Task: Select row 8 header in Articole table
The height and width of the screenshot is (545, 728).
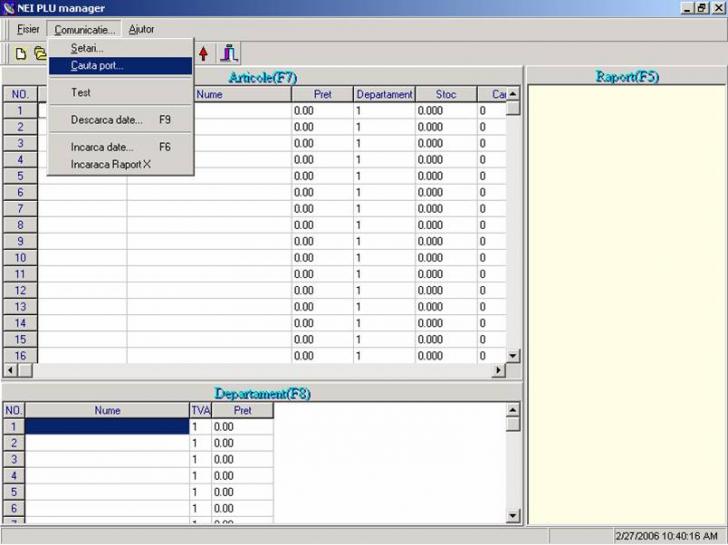Action: pyautogui.click(x=19, y=225)
